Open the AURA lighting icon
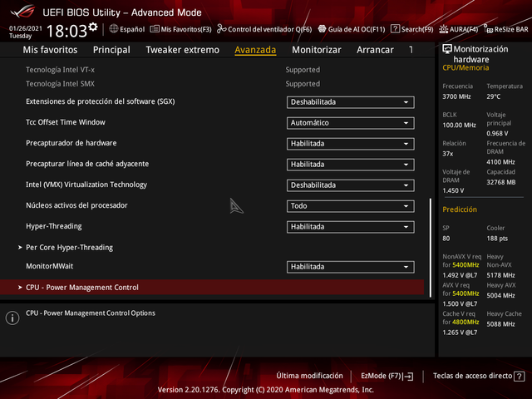 click(443, 29)
